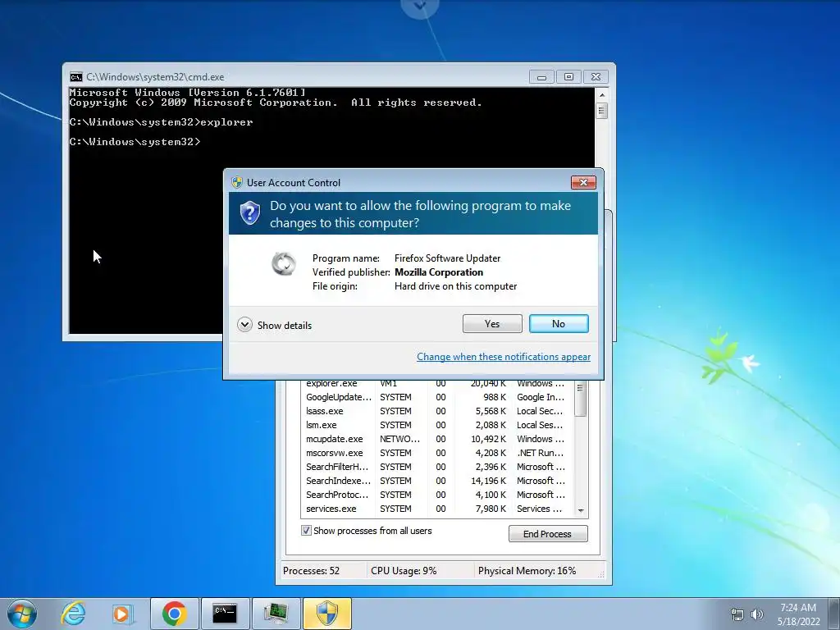Close the cmd.exe window
Image resolution: width=840 pixels, height=630 pixels.
tap(596, 77)
